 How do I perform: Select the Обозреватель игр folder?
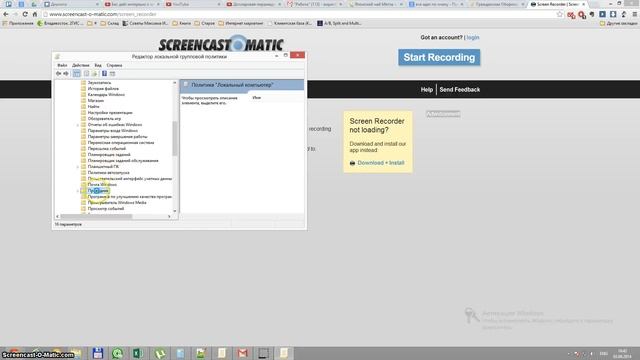(104, 119)
